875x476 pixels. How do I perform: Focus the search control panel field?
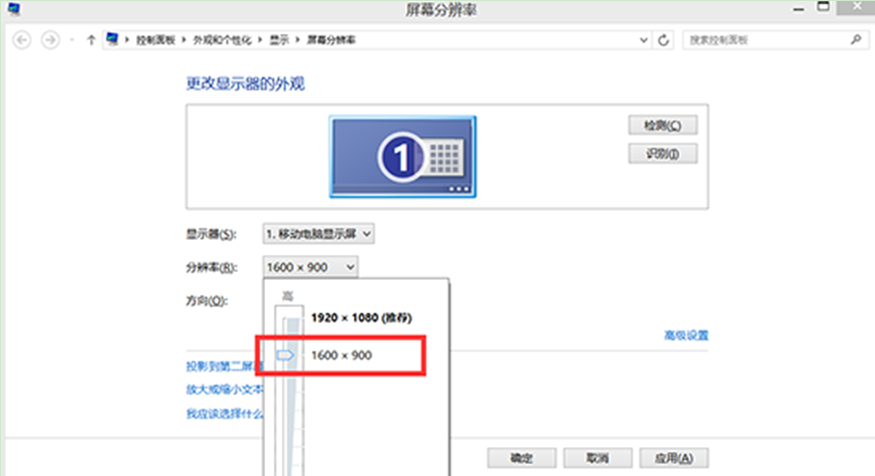(775, 40)
